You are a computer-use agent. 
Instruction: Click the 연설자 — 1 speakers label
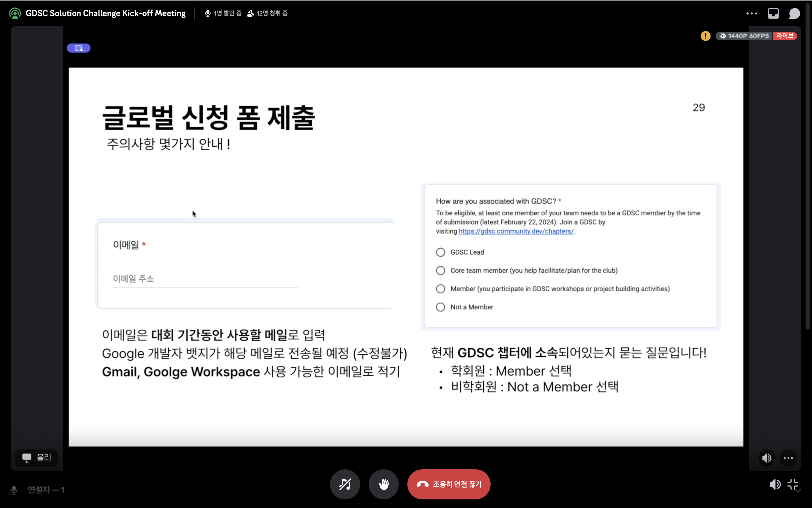[x=46, y=490]
